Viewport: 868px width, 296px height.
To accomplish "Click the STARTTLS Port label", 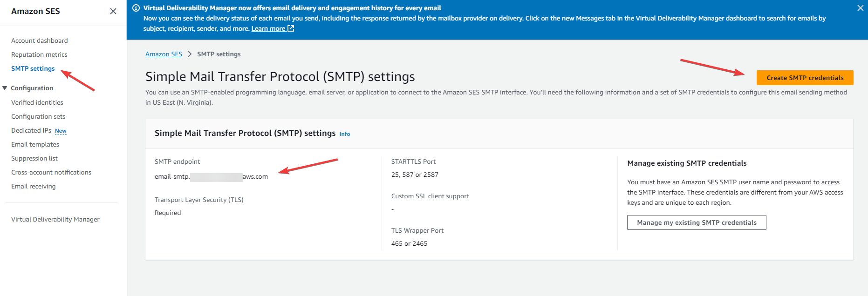I will pos(413,161).
